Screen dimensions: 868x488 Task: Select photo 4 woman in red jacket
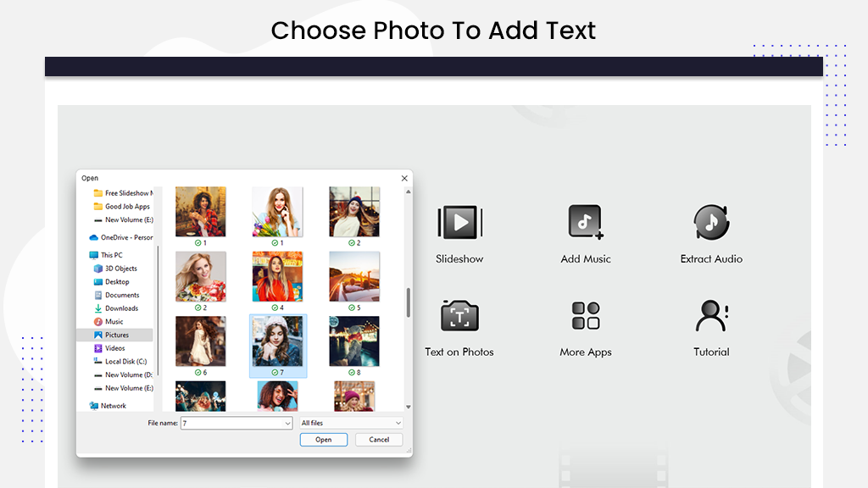[277, 277]
